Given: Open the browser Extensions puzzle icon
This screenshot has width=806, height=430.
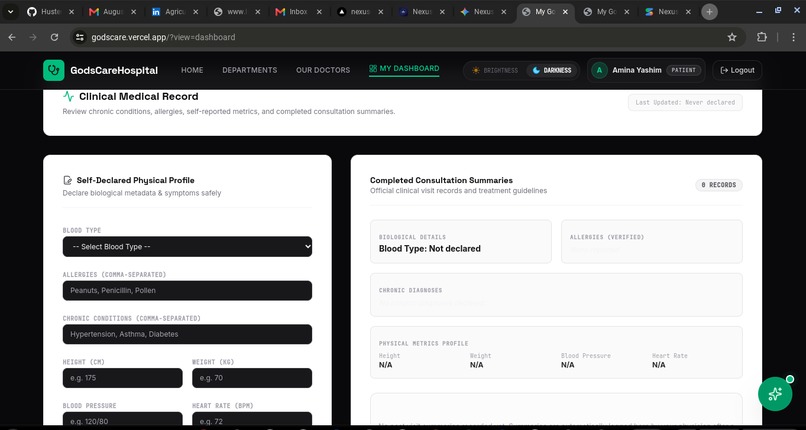Looking at the screenshot, I should click(762, 37).
